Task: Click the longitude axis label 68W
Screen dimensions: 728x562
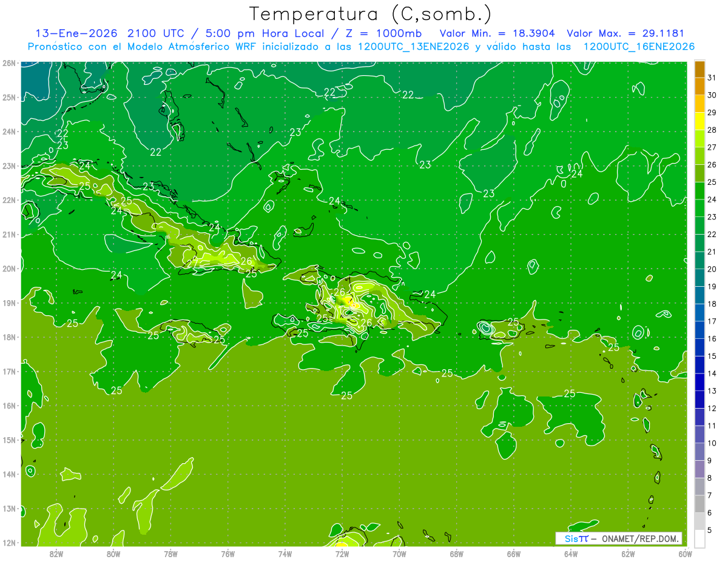Action: click(x=456, y=554)
